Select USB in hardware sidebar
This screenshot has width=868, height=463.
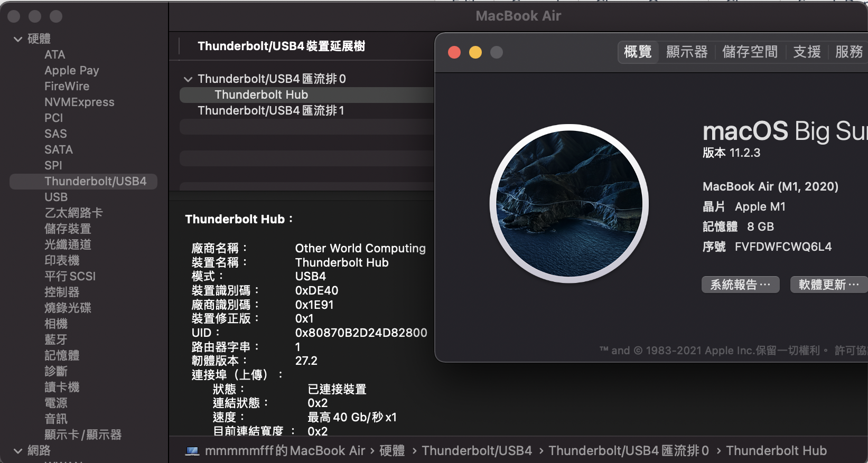point(56,197)
